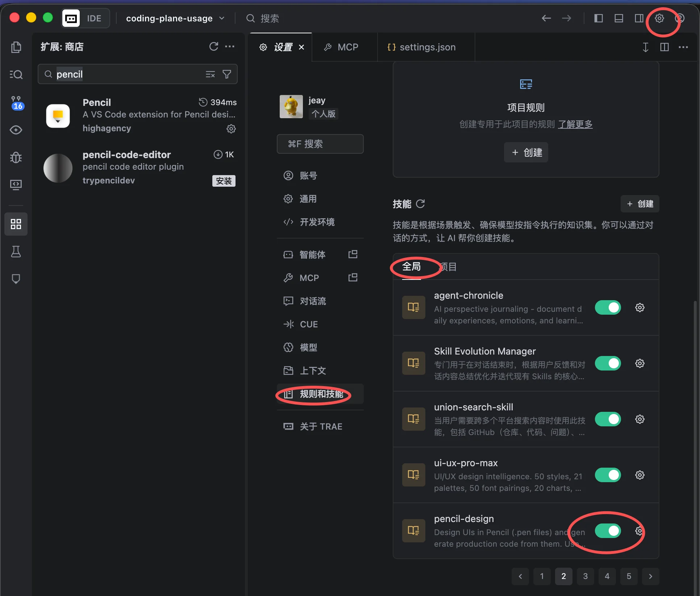Image resolution: width=700 pixels, height=596 pixels.
Task: Disable the agent-chronicle skill
Action: 608,307
